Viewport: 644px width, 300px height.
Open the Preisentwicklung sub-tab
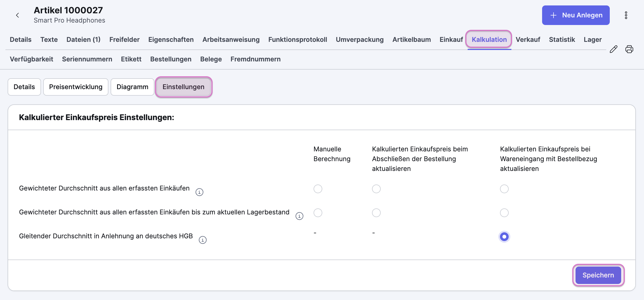point(76,87)
